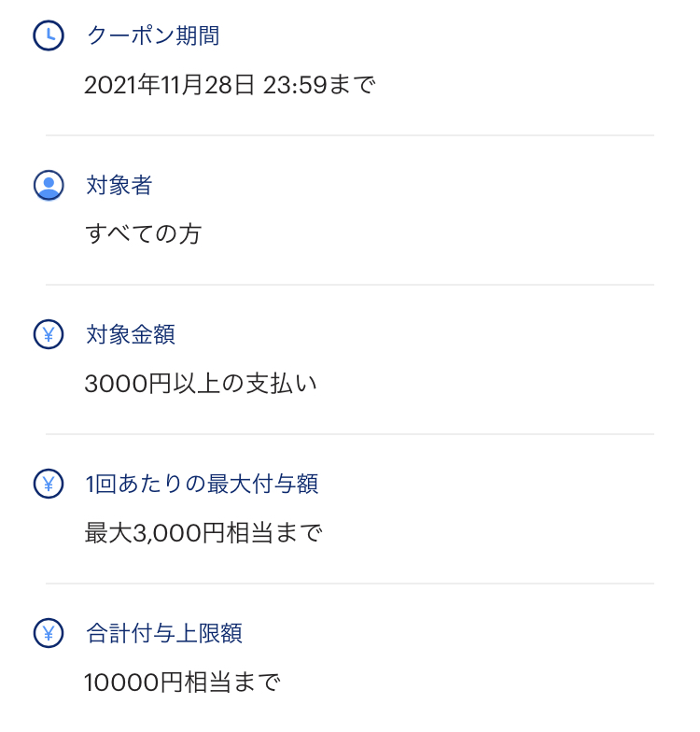The image size is (700, 732).
Task: Click the divider line below 3000円以上の支払い
Action: pos(350,434)
